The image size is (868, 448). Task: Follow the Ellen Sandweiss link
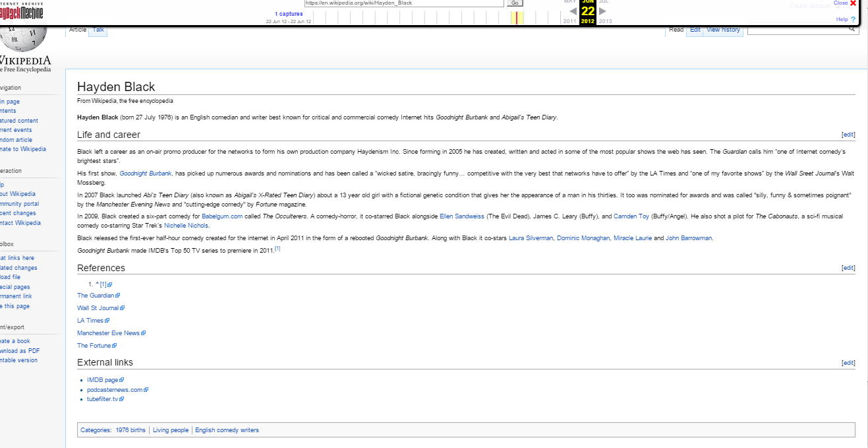click(461, 216)
